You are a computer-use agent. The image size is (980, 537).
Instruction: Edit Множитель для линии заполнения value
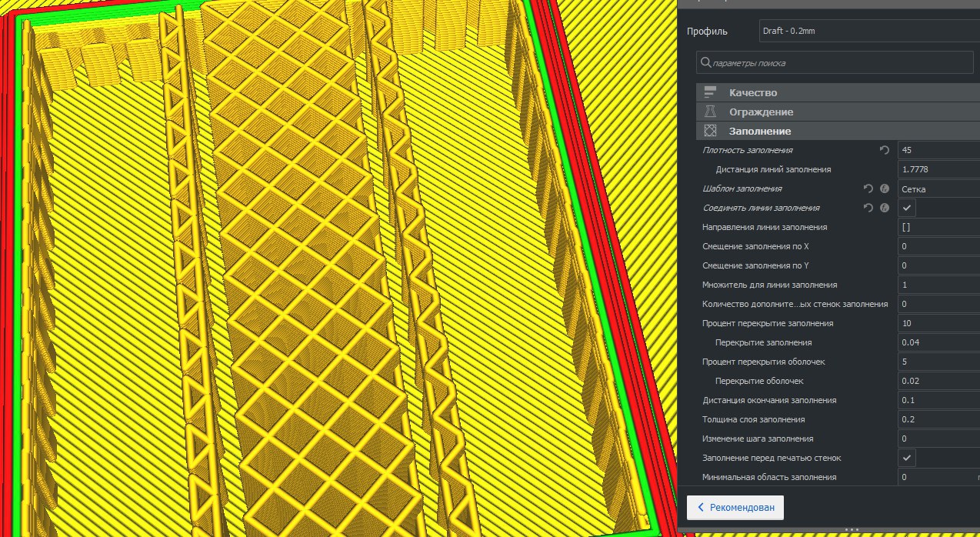coord(939,285)
